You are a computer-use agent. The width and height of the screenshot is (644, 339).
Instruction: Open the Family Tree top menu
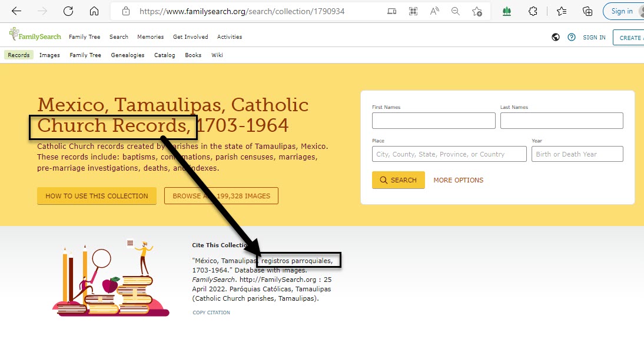click(x=85, y=37)
